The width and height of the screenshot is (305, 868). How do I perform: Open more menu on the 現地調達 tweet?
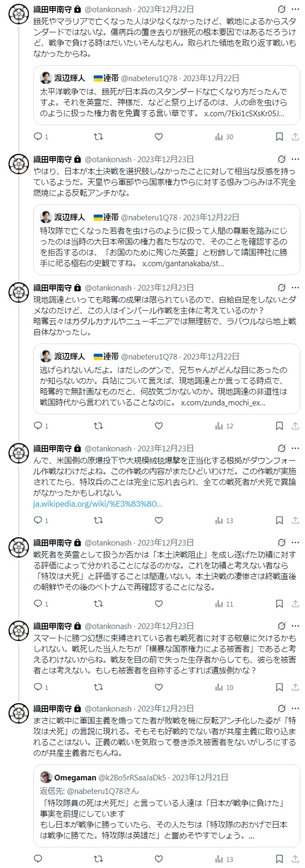coord(295,287)
